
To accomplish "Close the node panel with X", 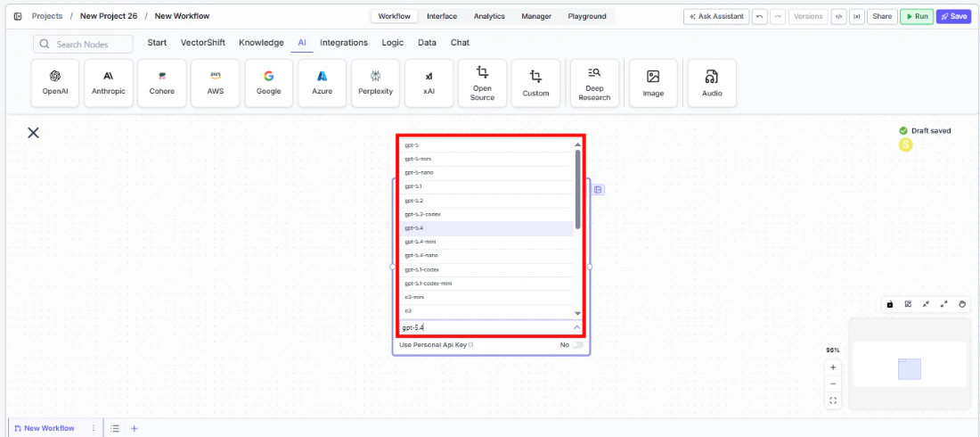I will click(x=33, y=132).
